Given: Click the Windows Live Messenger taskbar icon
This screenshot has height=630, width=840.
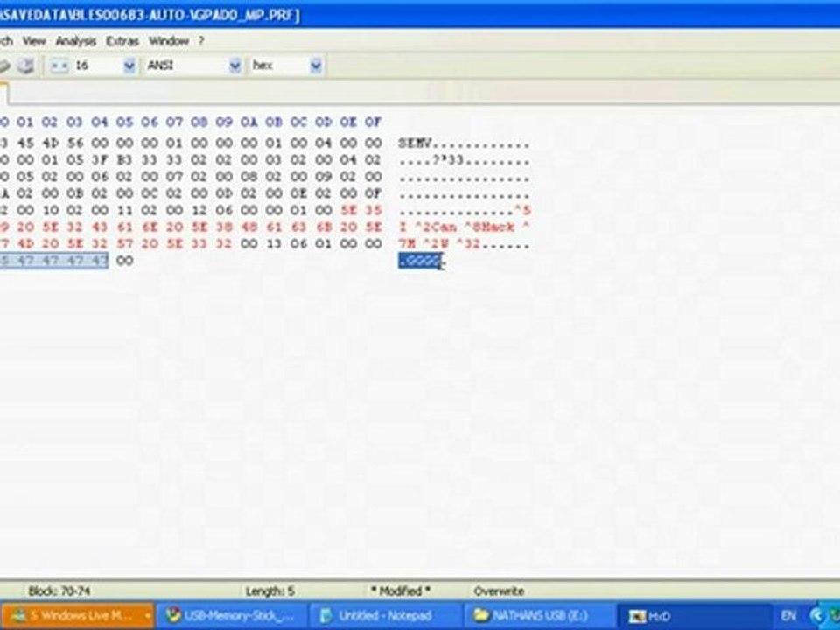Looking at the screenshot, I should coord(18,615).
